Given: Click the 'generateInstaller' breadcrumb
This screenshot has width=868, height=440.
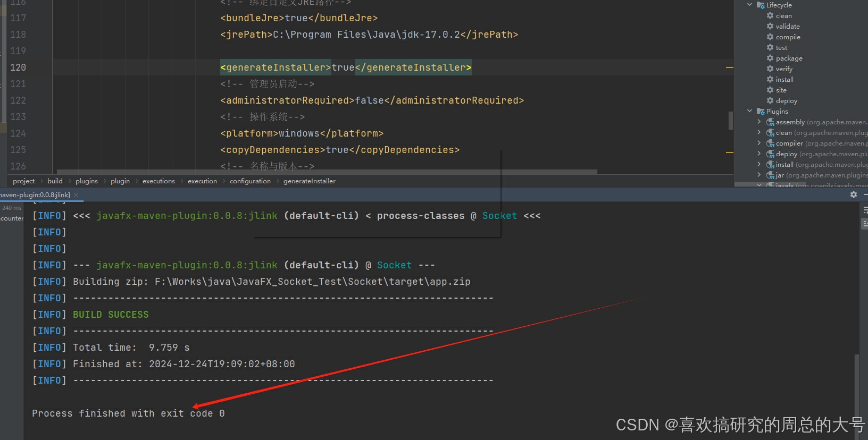Looking at the screenshot, I should 310,181.
